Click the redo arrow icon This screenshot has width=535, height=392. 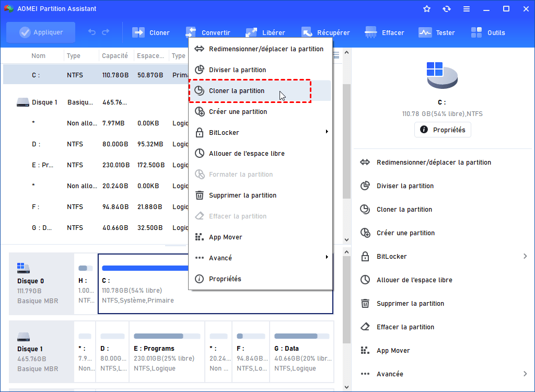point(106,32)
